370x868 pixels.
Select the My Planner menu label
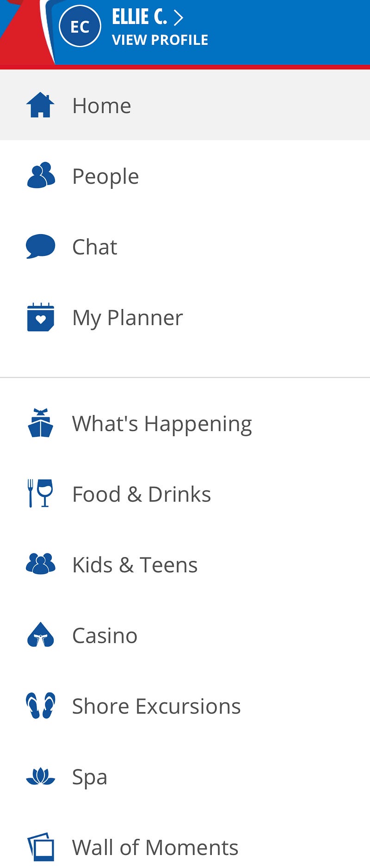128,318
